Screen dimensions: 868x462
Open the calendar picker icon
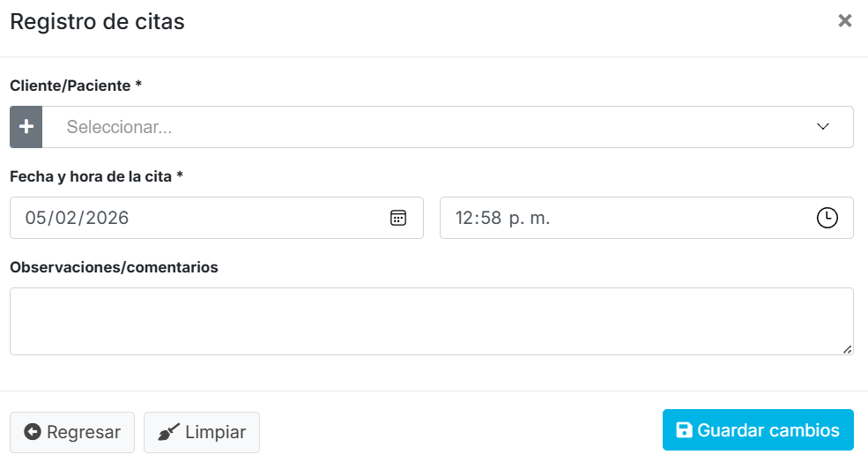coord(398,218)
